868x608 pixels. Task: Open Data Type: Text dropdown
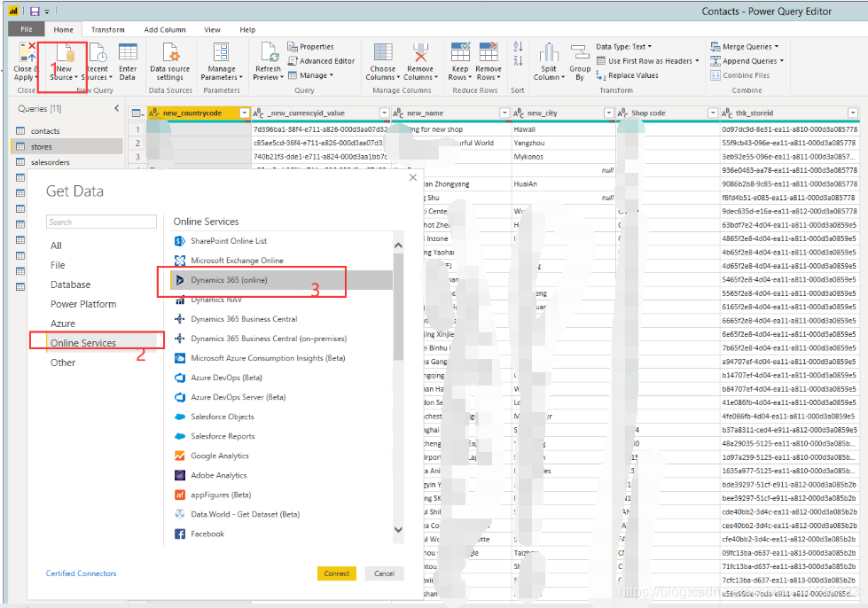[624, 46]
